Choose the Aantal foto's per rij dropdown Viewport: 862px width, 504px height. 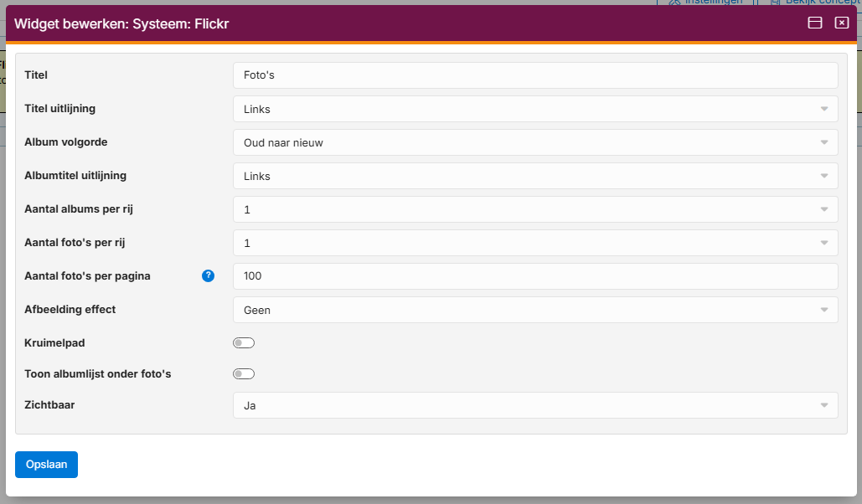tap(534, 243)
